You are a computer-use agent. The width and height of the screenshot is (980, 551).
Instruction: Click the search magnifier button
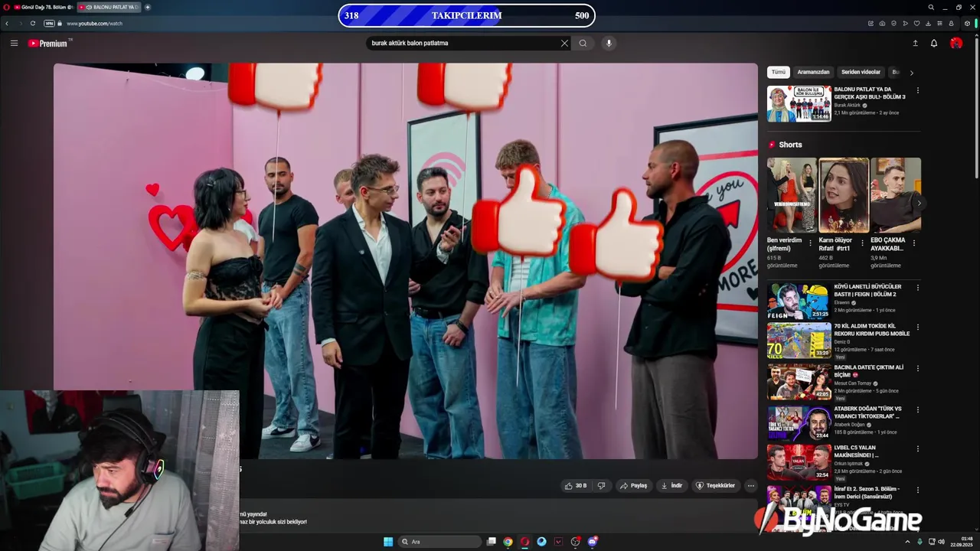[x=583, y=43]
